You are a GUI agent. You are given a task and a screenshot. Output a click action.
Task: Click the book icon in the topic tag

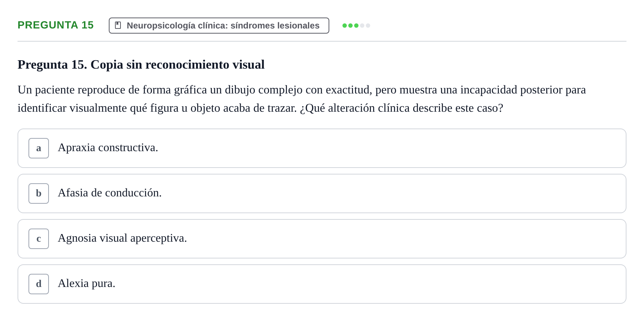click(x=118, y=25)
